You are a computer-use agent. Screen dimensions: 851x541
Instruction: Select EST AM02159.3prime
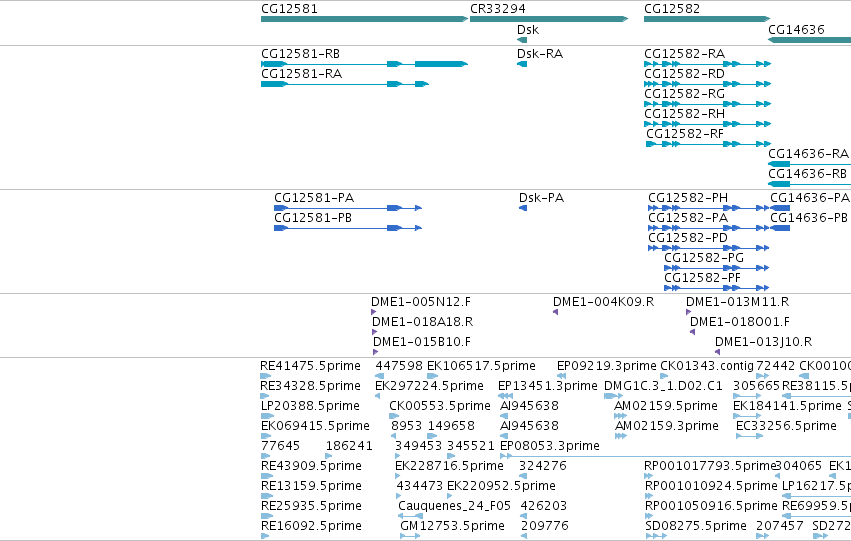(621, 436)
